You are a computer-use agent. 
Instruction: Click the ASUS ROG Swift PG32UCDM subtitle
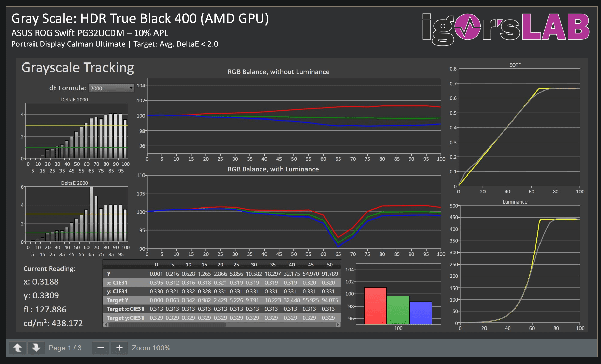coord(90,33)
